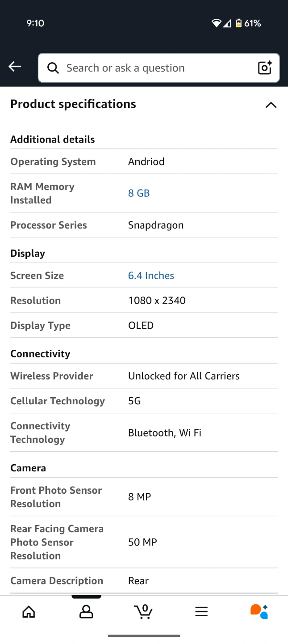Tap the Android gesture navigation bar
The height and width of the screenshot is (644, 288).
144,636
